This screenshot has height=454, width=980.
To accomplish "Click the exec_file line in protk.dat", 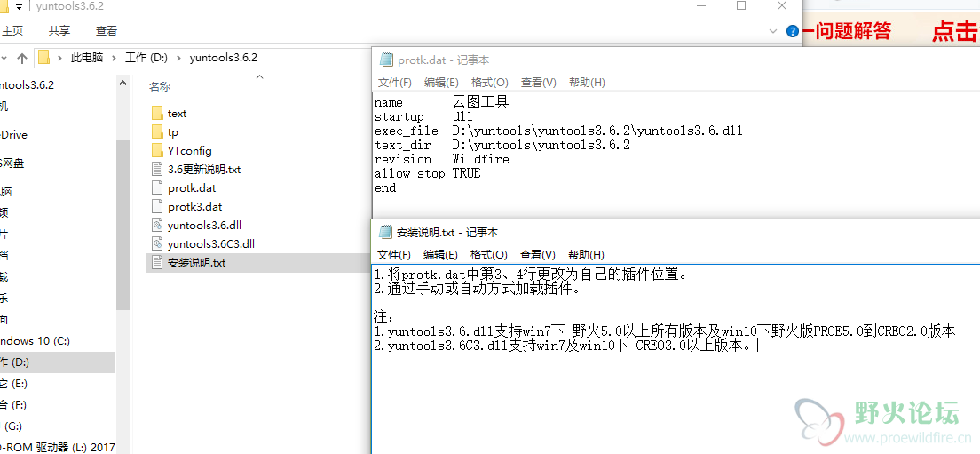I will 558,131.
